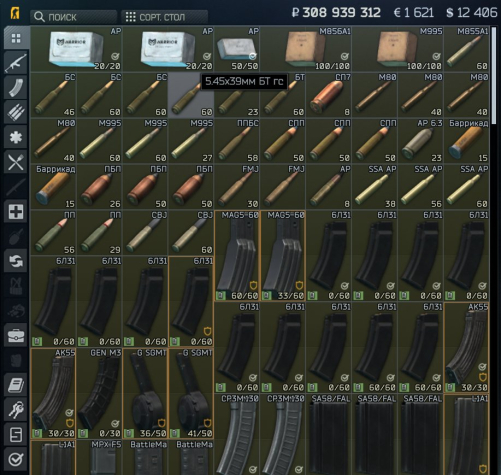The height and width of the screenshot is (475, 501).
Task: Select the MAG5-60 magazine with 33/60 rounds
Action: (x=283, y=256)
